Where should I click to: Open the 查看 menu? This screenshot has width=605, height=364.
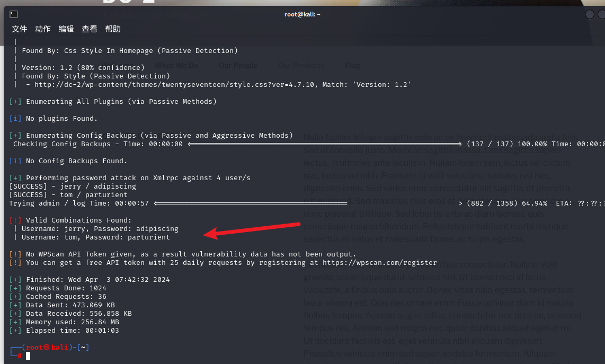[90, 29]
